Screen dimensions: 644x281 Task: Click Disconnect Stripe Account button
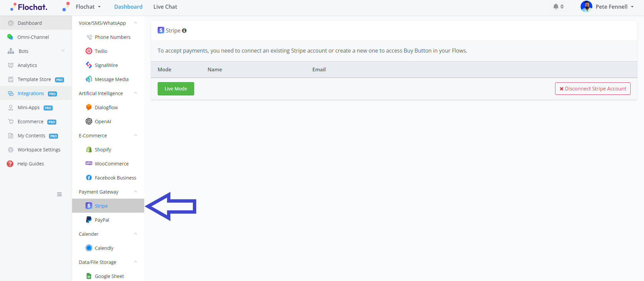(593, 89)
